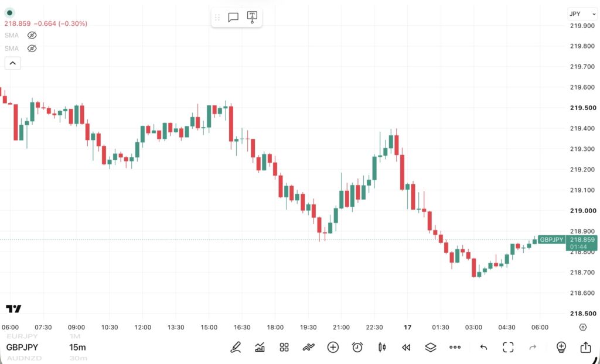Create an alert with clock icon

point(357,347)
